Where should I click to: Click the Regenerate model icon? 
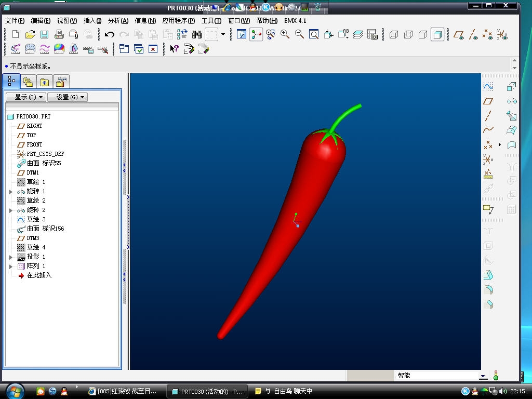click(x=182, y=34)
